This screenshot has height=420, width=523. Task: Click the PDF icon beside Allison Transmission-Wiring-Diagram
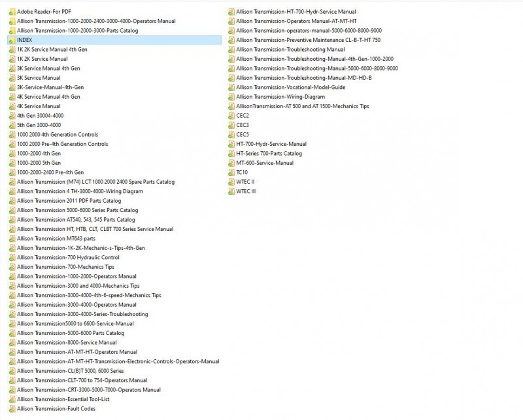click(231, 97)
